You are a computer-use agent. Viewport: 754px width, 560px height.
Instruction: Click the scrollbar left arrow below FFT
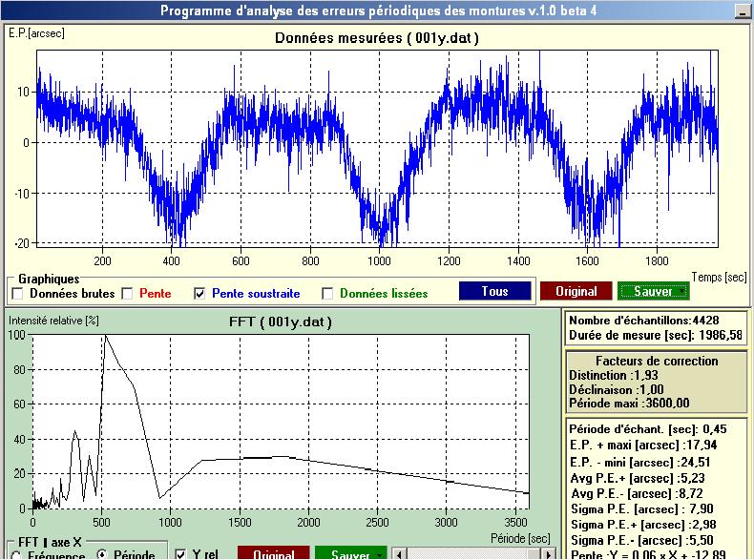(x=399, y=554)
